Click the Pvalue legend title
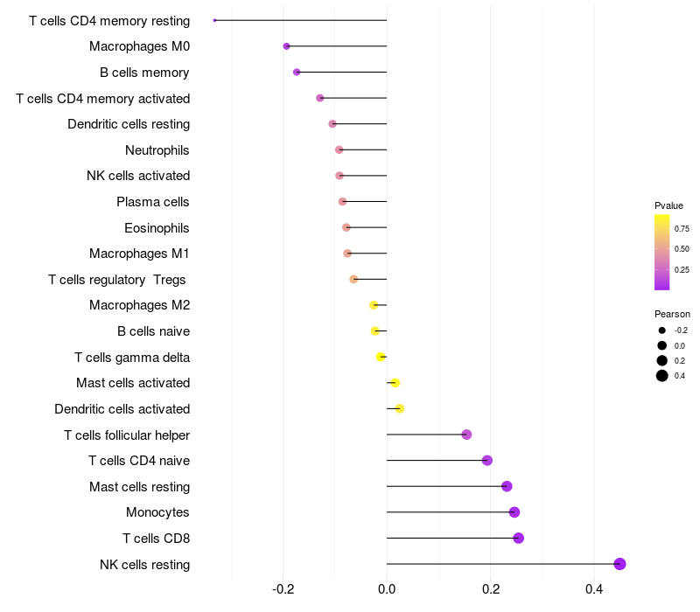This screenshot has width=700, height=612. 668,205
